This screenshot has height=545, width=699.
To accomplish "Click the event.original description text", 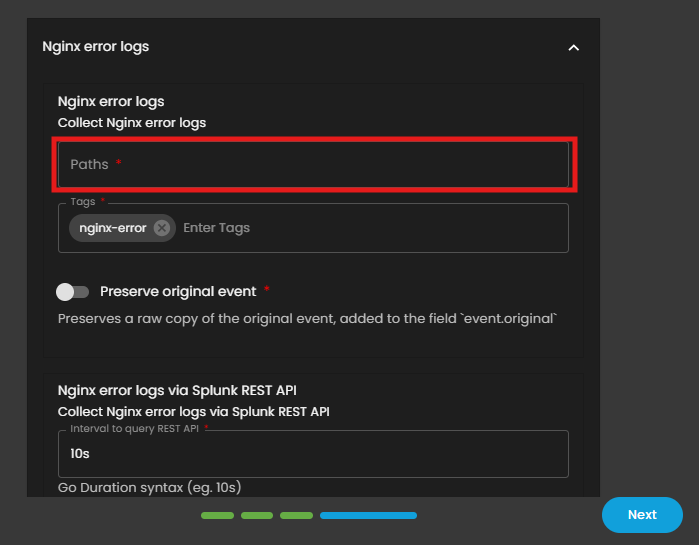I will coord(307,319).
